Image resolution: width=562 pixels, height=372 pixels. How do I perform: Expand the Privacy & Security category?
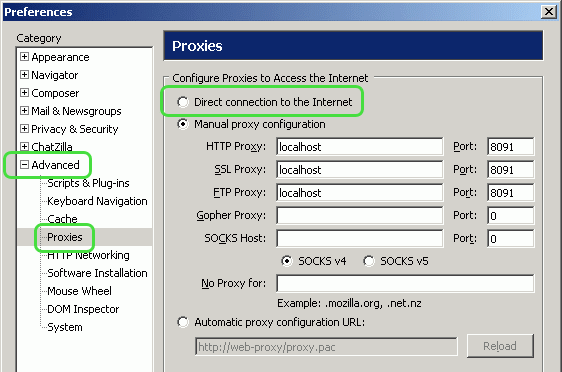click(24, 128)
